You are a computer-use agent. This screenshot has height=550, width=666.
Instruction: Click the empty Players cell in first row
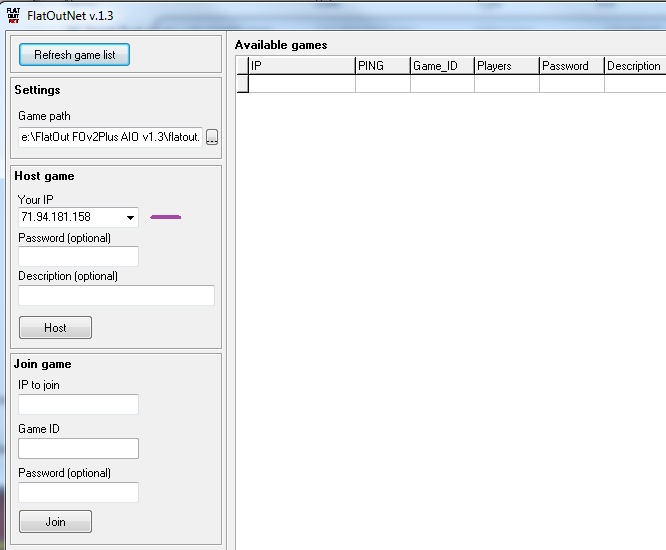507,83
